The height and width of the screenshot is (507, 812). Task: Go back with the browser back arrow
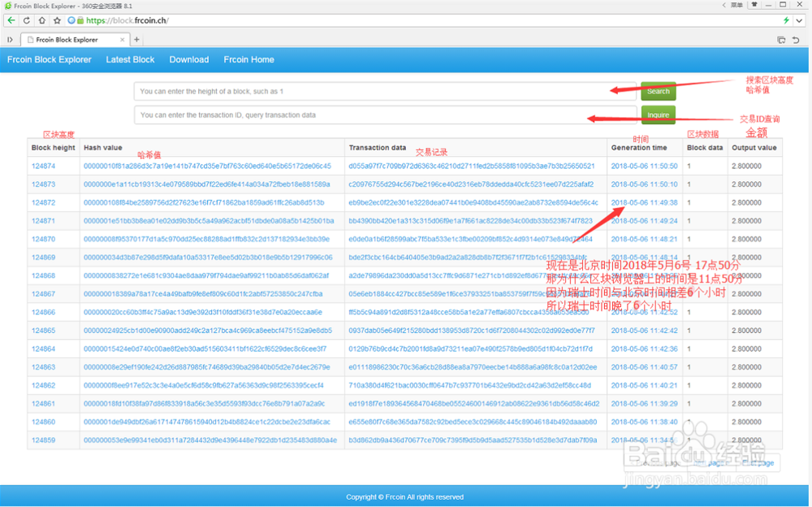point(11,20)
